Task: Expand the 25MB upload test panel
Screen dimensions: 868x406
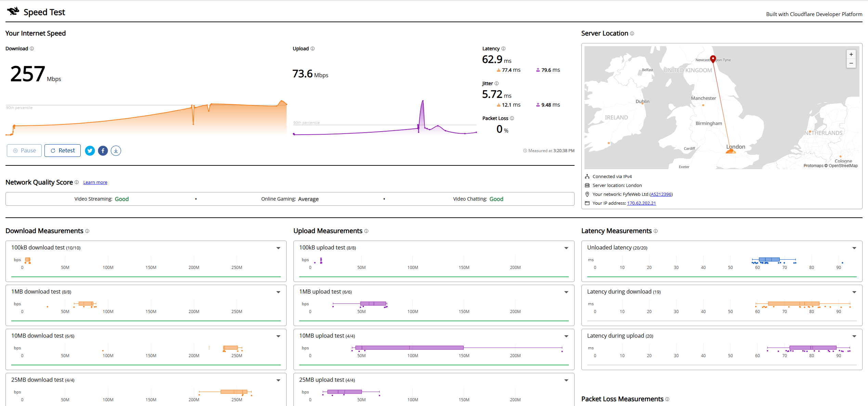Action: pyautogui.click(x=566, y=380)
